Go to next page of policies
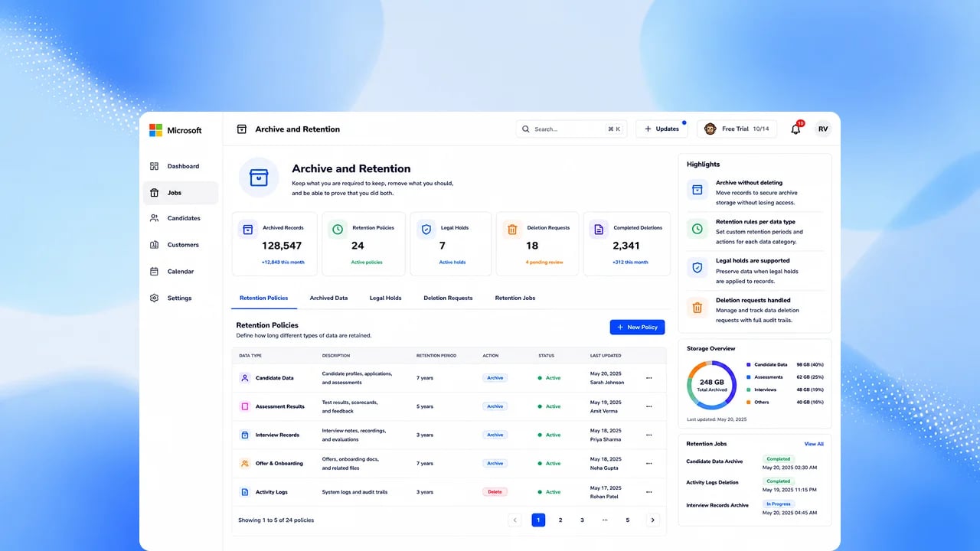 (x=653, y=520)
